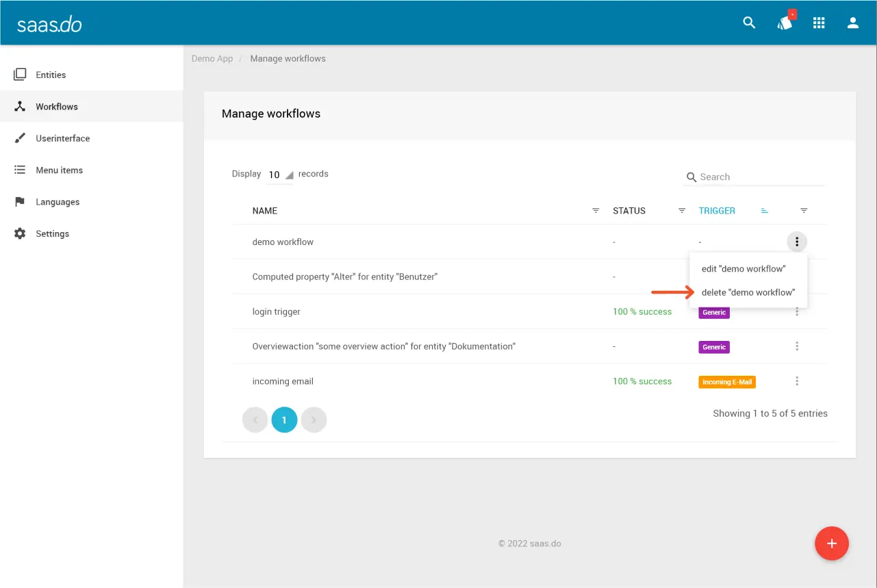Select edit "demo workflow" menu option
Image resolution: width=877 pixels, height=588 pixels.
pos(743,269)
